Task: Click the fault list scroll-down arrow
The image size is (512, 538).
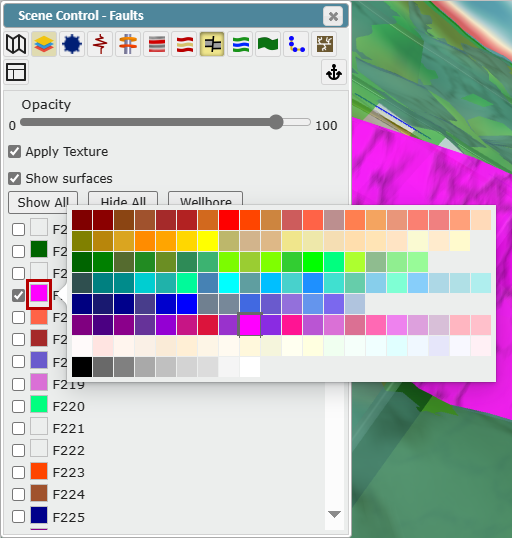Action: (x=334, y=514)
